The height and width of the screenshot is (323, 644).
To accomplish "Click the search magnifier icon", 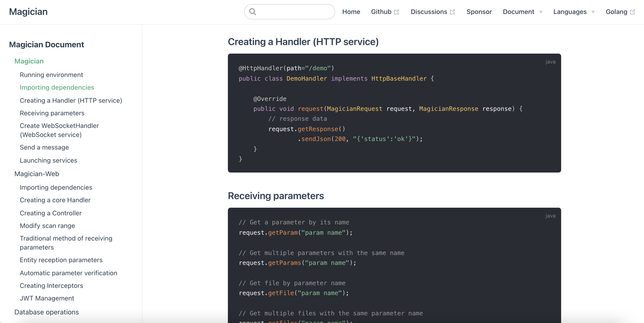I will (252, 12).
